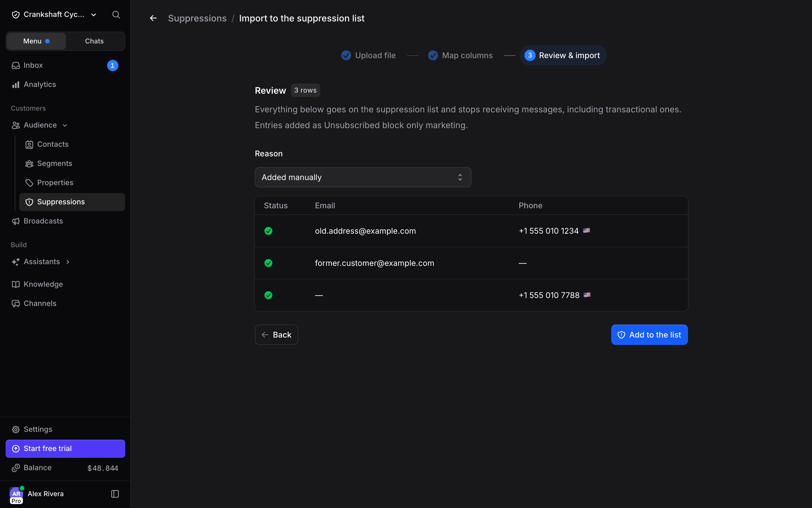This screenshot has height=508, width=812.
Task: Switch to the Chats tab
Action: [94, 41]
